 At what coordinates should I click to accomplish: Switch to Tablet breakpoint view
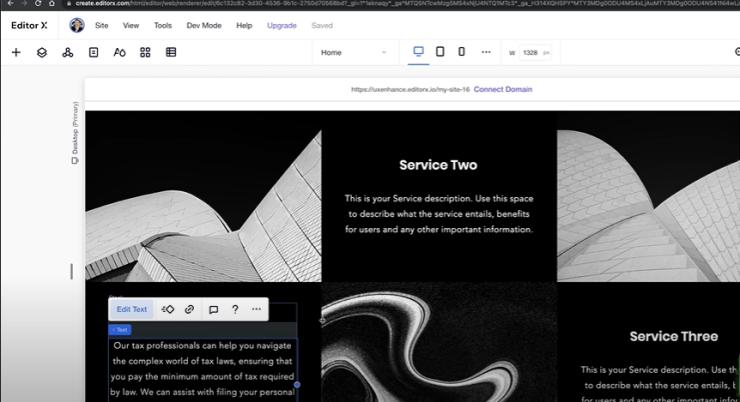[440, 51]
